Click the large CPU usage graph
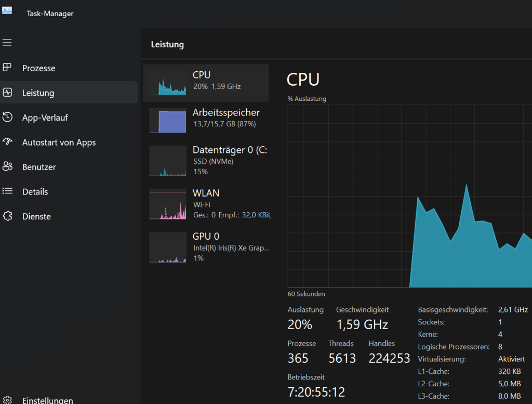This screenshot has width=532, height=404. click(x=410, y=196)
